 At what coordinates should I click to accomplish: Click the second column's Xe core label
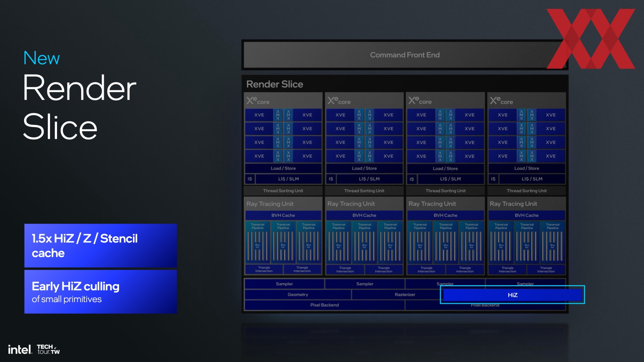point(339,101)
